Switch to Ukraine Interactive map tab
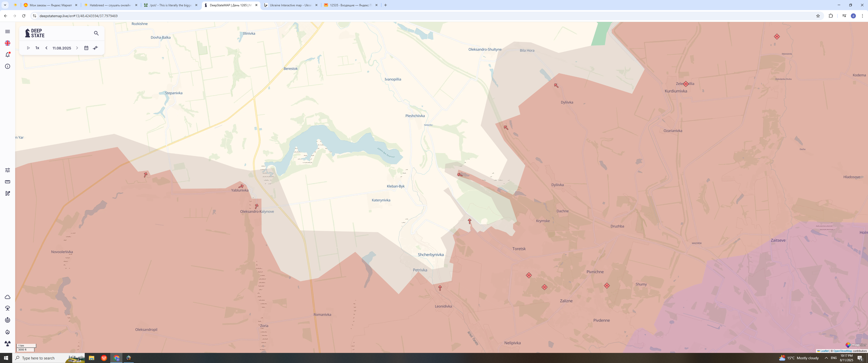This screenshot has width=868, height=363. coord(291,5)
